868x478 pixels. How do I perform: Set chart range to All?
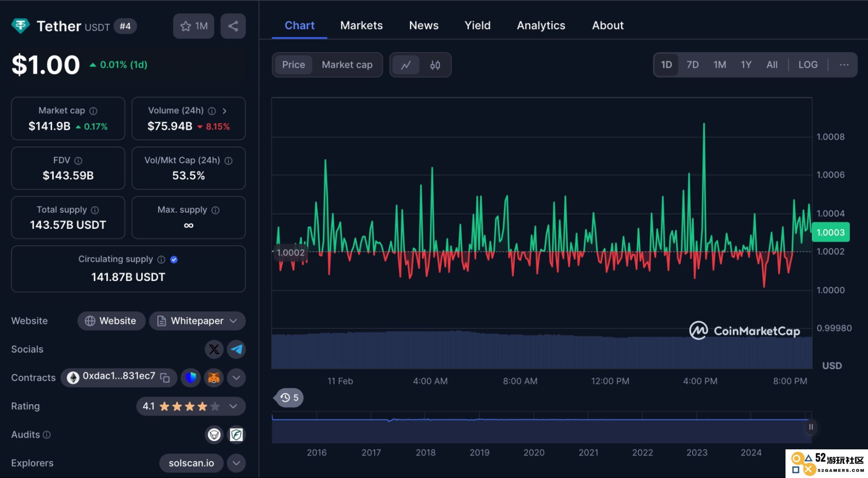(772, 65)
